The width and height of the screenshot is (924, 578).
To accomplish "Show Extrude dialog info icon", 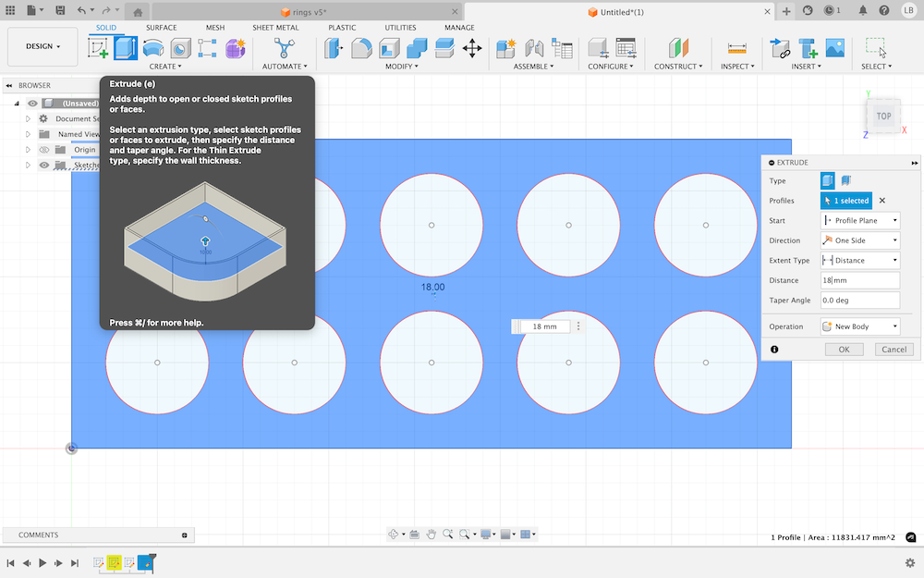I will (x=774, y=350).
